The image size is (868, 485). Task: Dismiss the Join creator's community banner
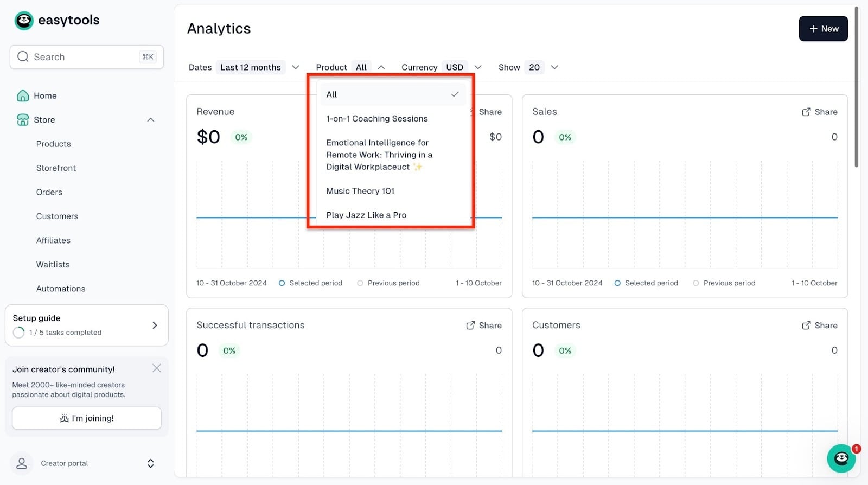point(157,368)
